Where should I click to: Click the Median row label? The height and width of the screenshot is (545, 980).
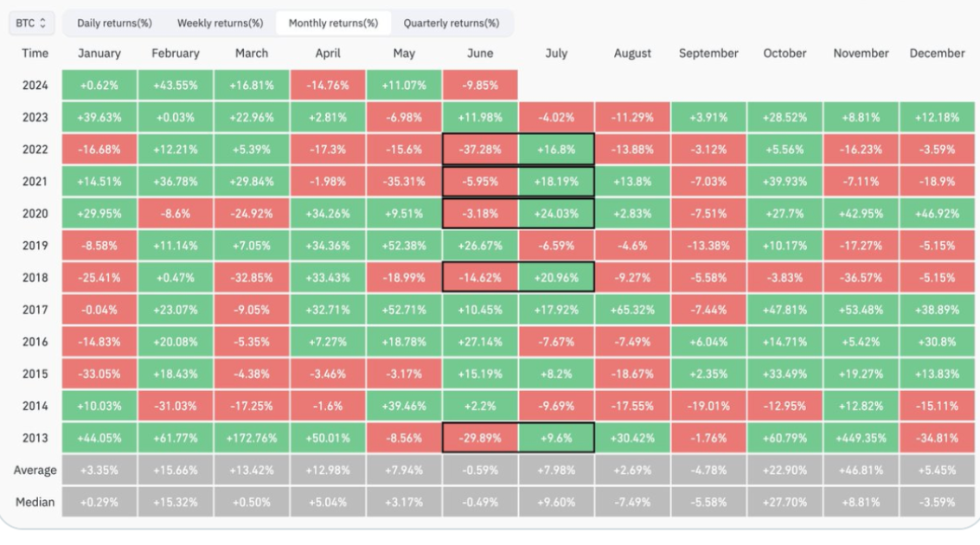(35, 502)
